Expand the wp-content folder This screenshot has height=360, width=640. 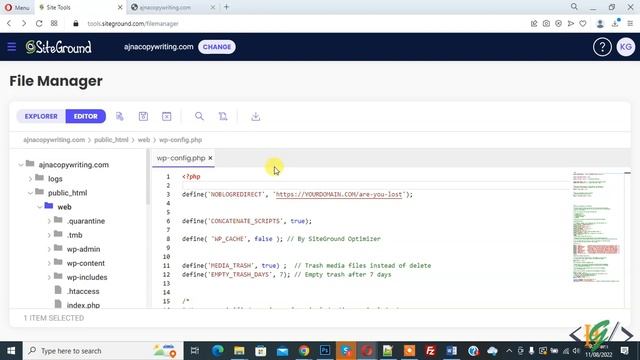pos(49,263)
